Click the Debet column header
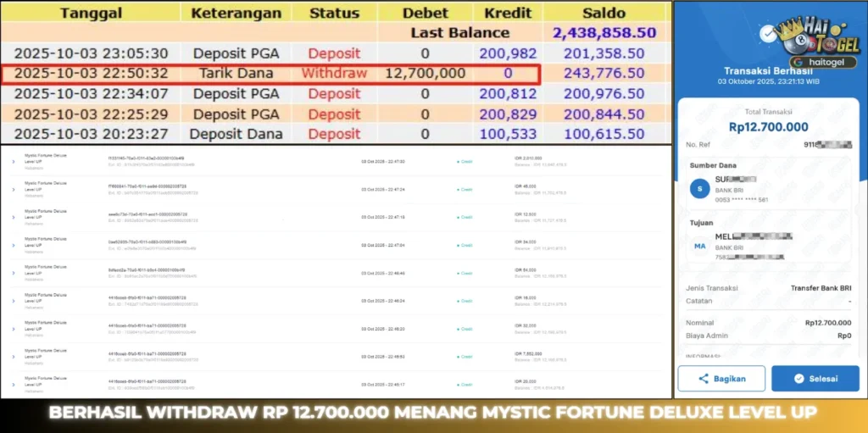This screenshot has width=868, height=433. (425, 13)
